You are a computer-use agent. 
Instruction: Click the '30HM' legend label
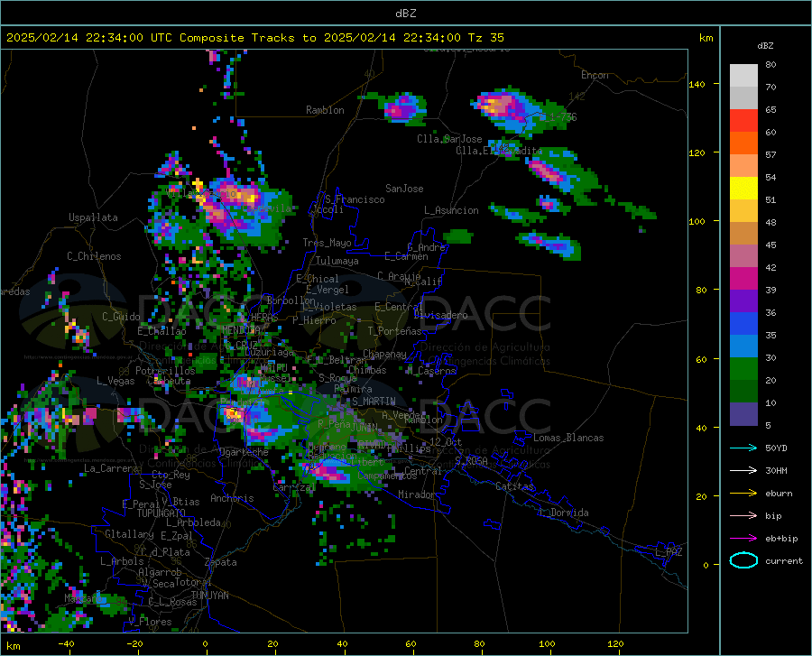tap(776, 470)
